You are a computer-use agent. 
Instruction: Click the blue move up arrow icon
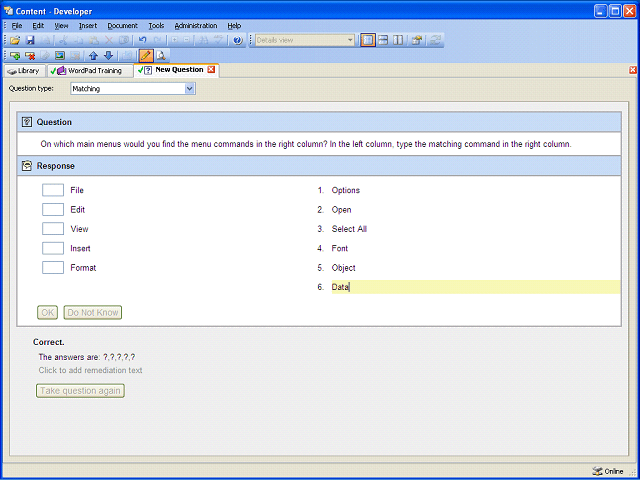93,56
